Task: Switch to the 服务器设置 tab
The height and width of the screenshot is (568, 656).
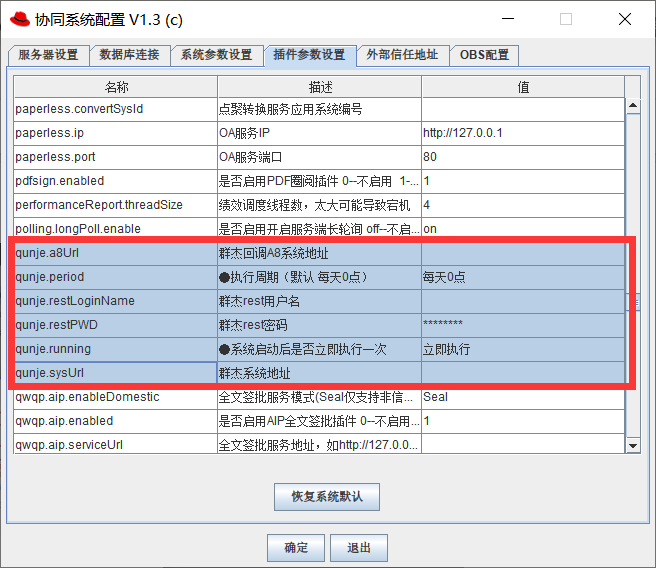Action: coord(48,55)
